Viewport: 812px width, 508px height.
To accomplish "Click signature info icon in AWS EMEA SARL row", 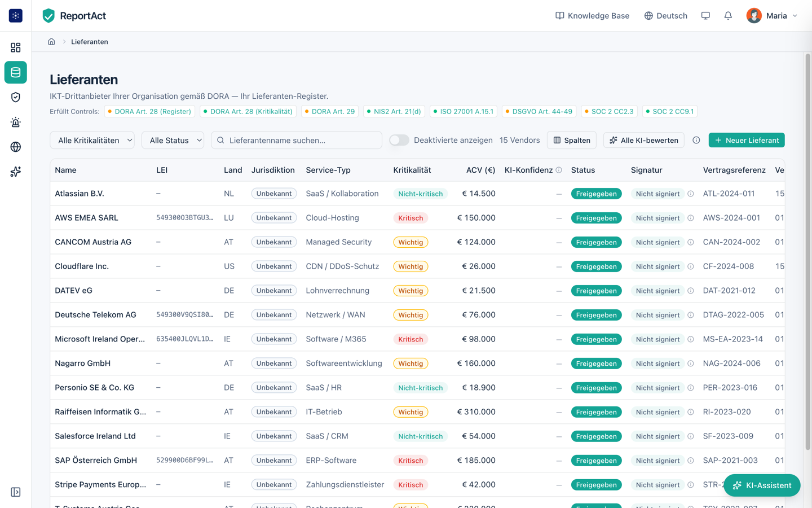I will click(x=691, y=218).
